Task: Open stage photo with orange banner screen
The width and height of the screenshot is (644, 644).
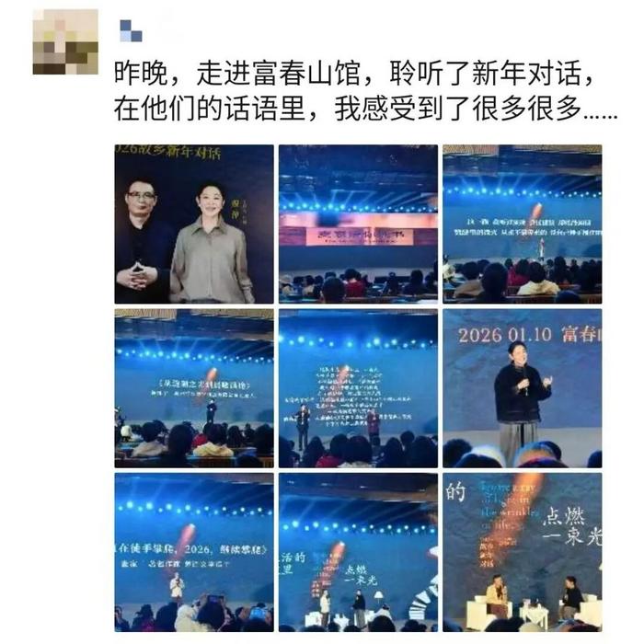Action: (x=358, y=224)
